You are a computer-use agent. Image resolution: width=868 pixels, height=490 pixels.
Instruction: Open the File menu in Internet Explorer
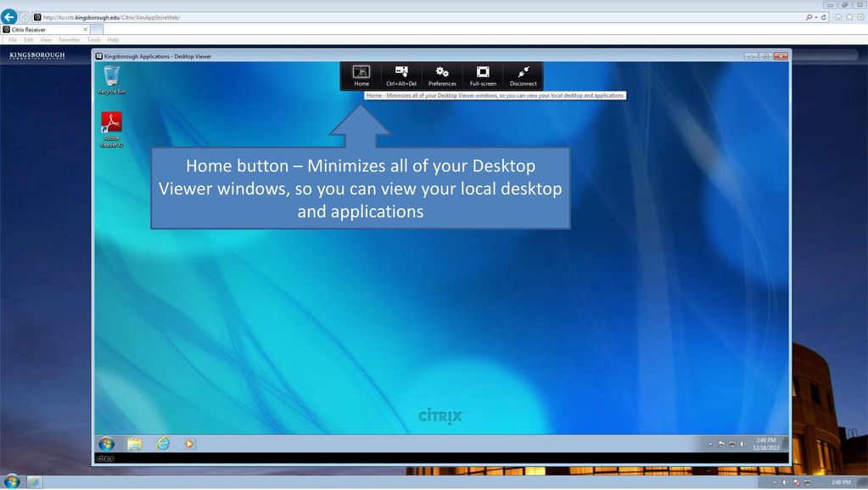12,40
